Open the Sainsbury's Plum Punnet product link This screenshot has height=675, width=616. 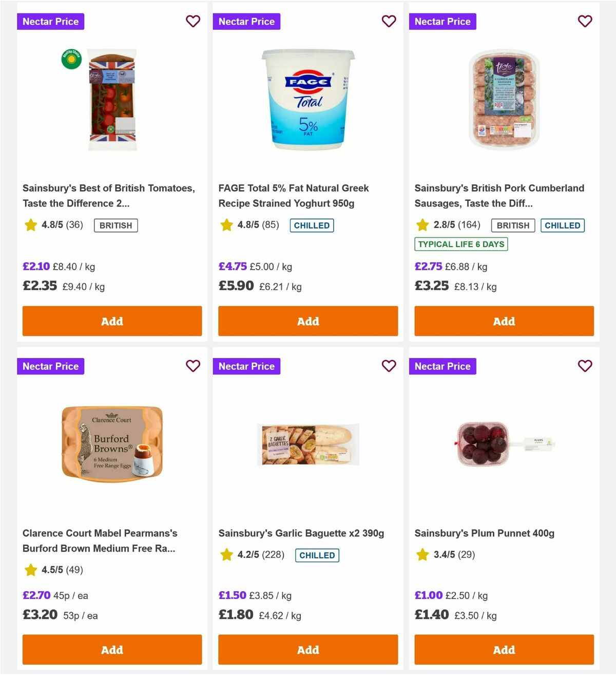485,533
